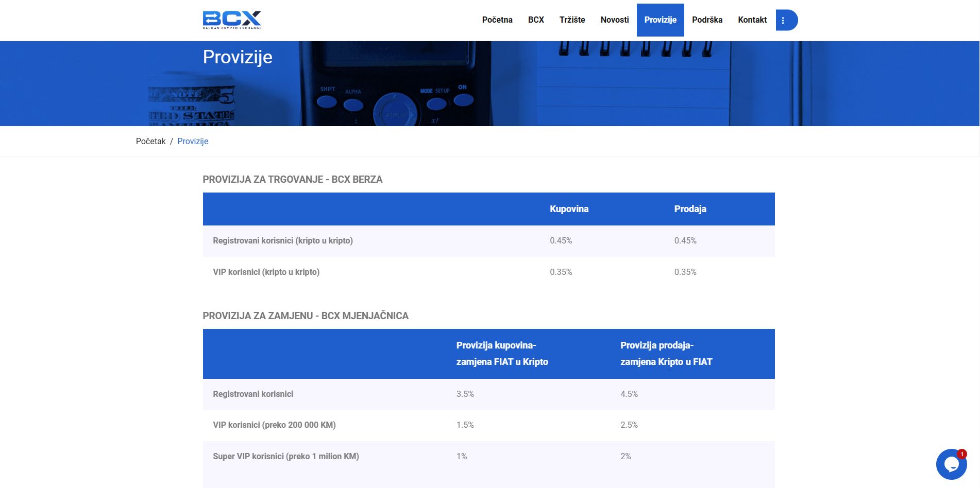Select the VIP korisnici (kripto u kripto) row
This screenshot has height=488, width=980.
pos(267,272)
